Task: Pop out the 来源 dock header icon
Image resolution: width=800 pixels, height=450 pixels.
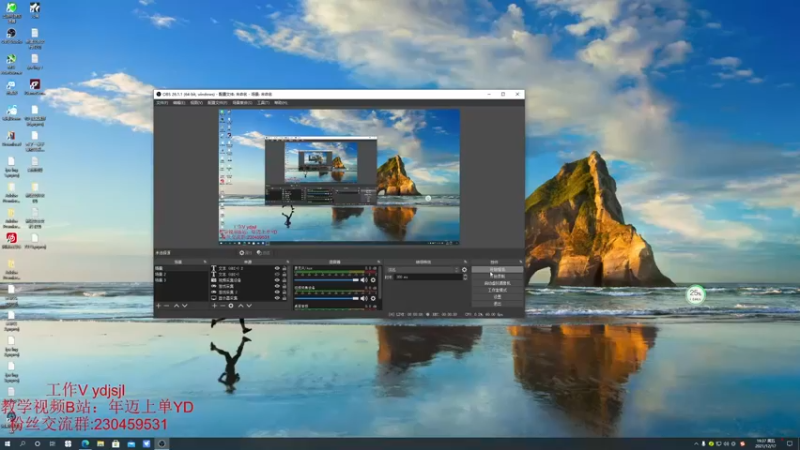Action: point(288,262)
